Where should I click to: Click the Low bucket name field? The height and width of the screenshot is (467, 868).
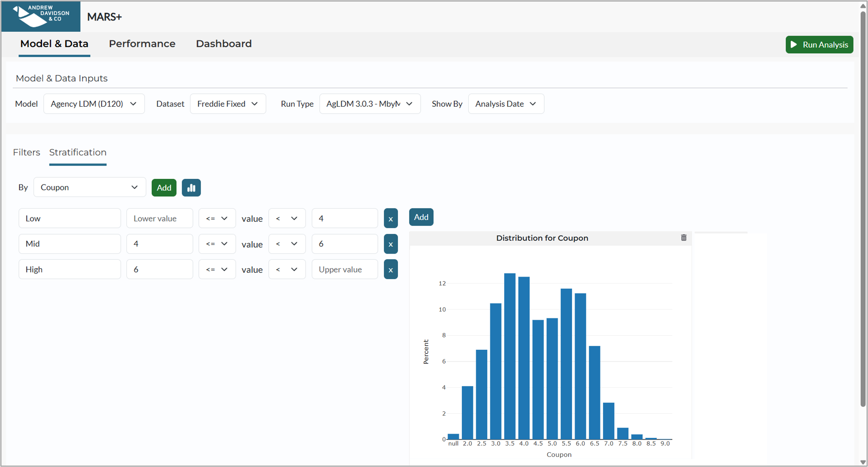click(x=70, y=219)
